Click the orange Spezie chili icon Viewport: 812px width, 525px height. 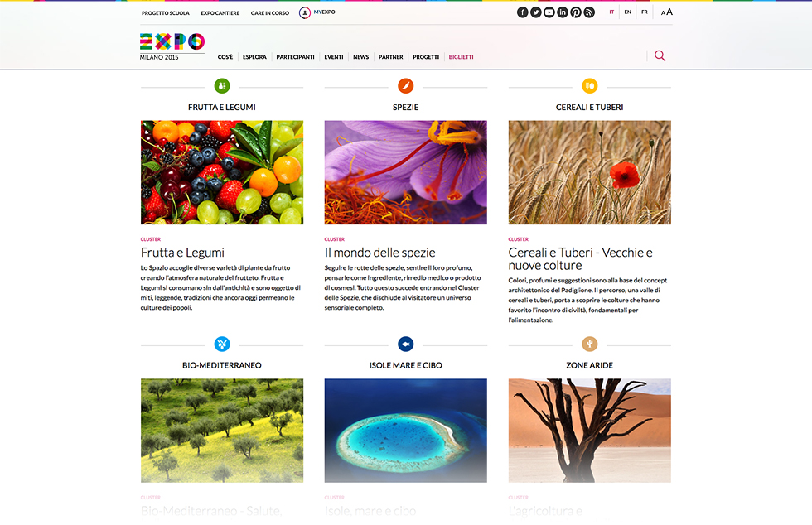click(x=405, y=85)
